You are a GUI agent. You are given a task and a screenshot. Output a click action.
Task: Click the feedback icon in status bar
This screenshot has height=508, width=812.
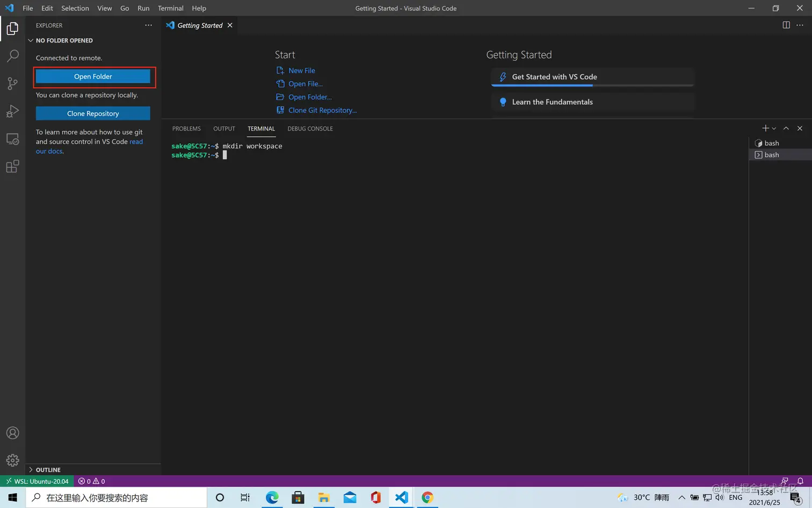[785, 481]
